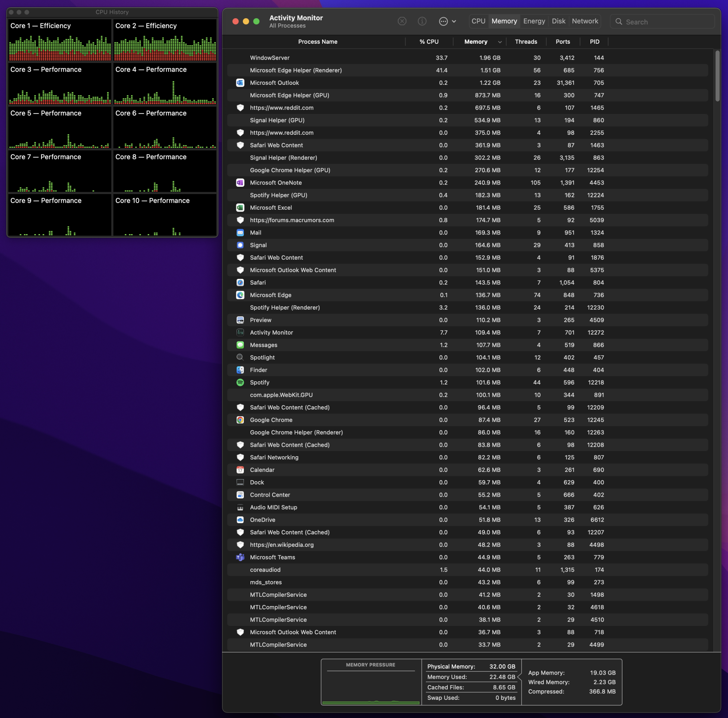
Task: Click the Google Chrome icon in the list
Action: [240, 419]
